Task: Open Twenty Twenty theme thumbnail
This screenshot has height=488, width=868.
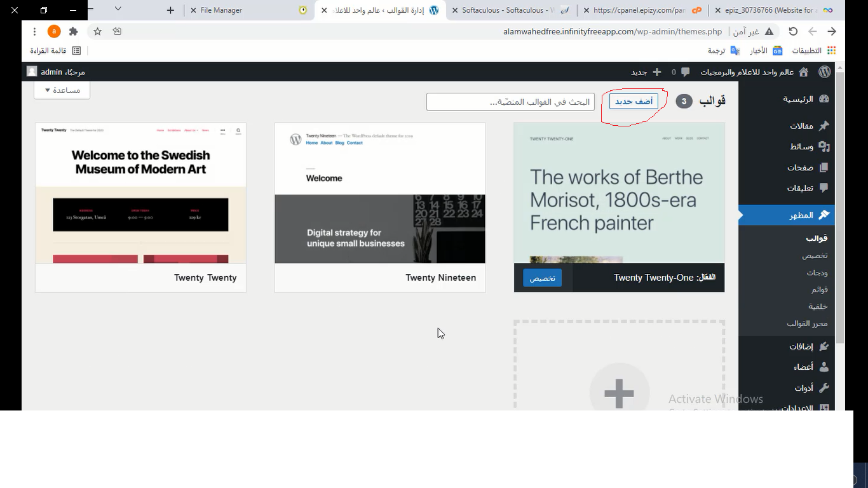Action: pos(140,193)
